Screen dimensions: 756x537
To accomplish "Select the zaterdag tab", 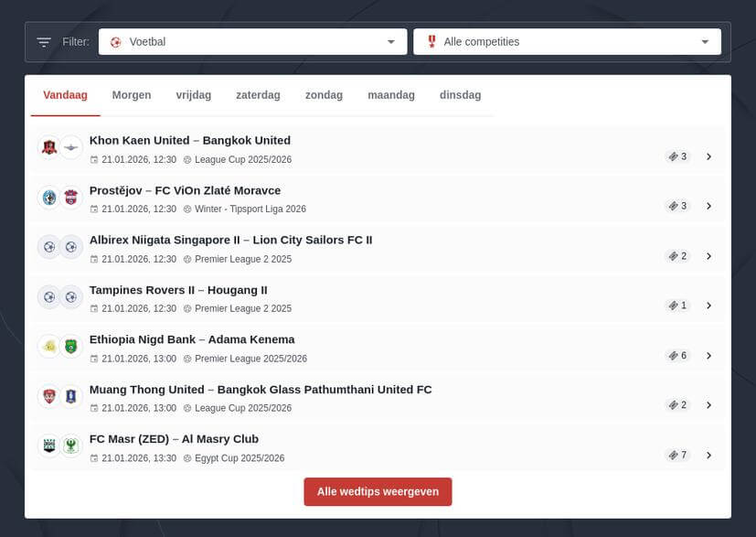I will coord(258,95).
